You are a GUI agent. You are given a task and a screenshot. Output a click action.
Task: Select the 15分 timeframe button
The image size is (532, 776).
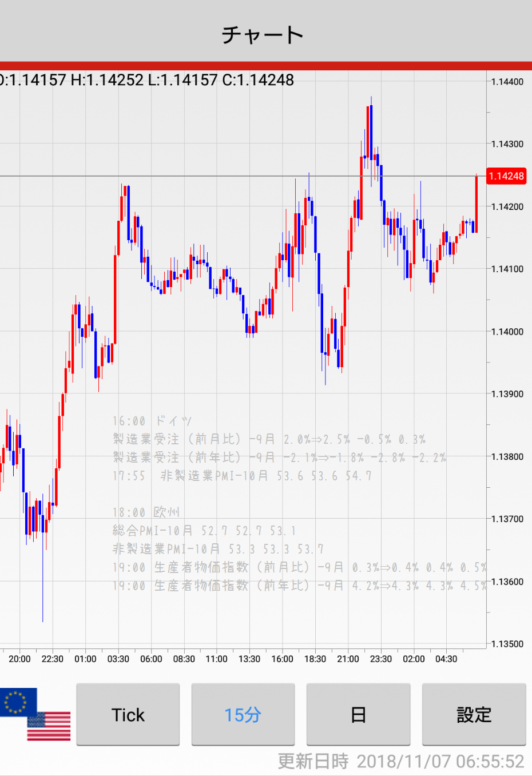click(243, 715)
